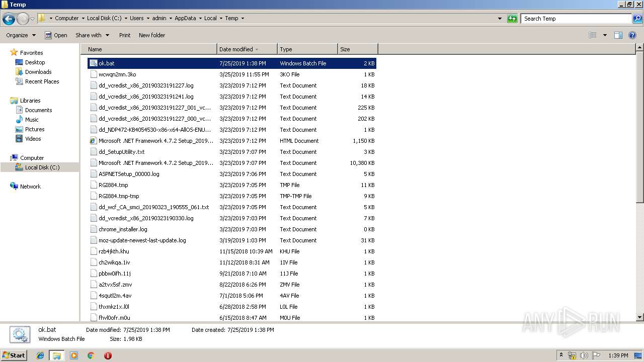This screenshot has height=362, width=644.
Task: Click the Forward navigation arrow
Action: click(x=23, y=19)
